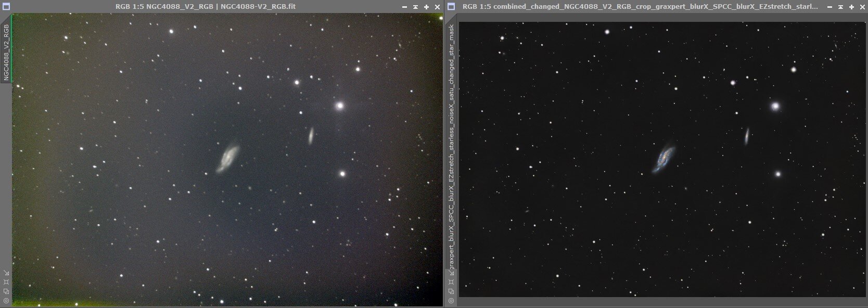Shade the NGC4088_V2_RGB window with the dash button
This screenshot has width=868, height=308.
(405, 7)
